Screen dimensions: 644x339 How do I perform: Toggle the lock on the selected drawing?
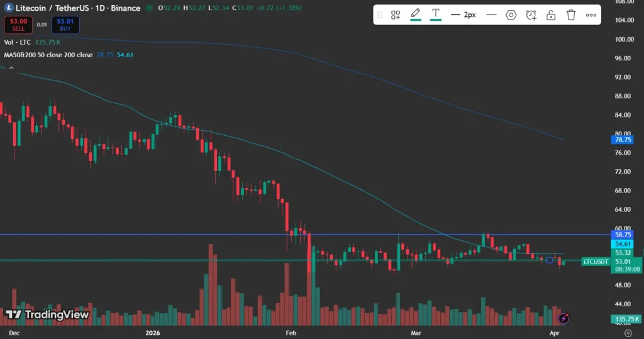551,15
